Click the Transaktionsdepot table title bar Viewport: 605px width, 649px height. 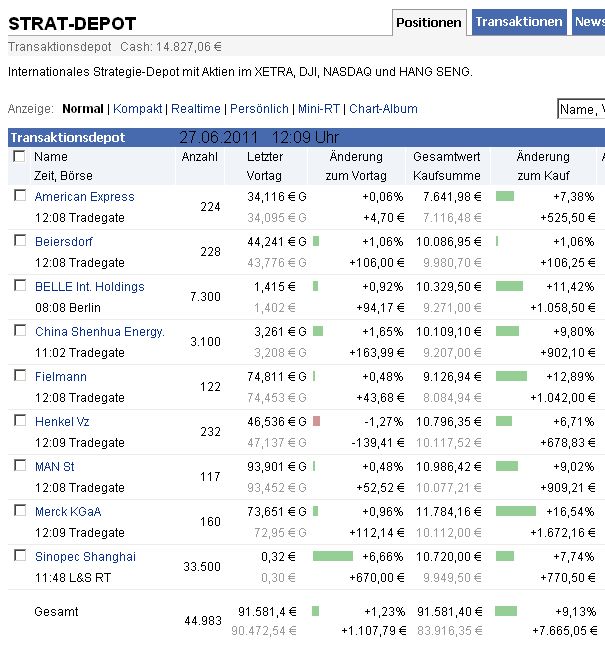pyautogui.click(x=306, y=137)
